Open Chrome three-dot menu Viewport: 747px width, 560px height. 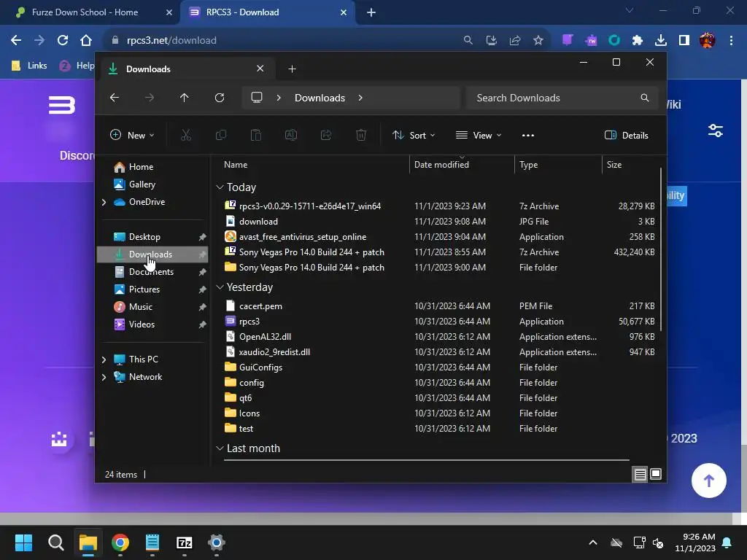(x=731, y=41)
